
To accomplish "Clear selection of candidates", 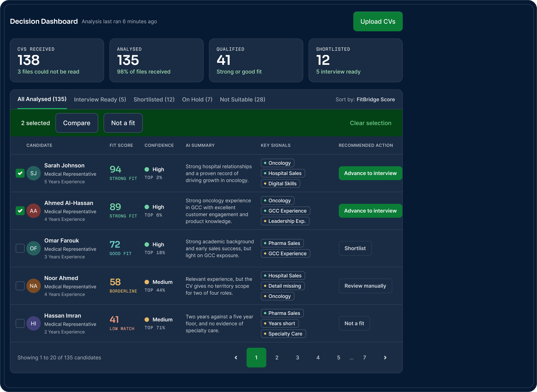I will pos(371,123).
